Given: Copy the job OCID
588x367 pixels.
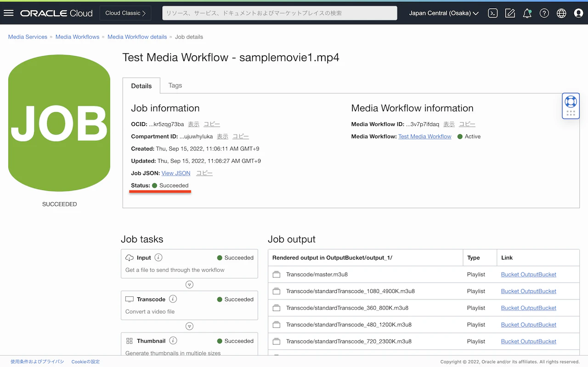Looking at the screenshot, I should pyautogui.click(x=212, y=124).
